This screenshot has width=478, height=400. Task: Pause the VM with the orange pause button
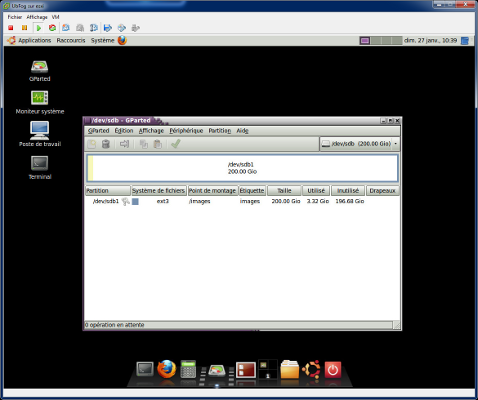pos(24,28)
